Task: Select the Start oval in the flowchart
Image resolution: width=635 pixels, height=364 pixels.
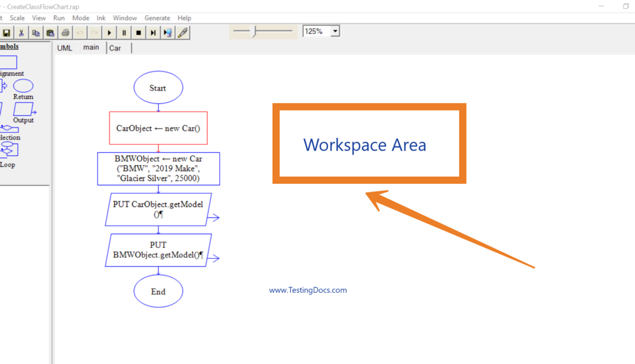Action: click(x=158, y=88)
